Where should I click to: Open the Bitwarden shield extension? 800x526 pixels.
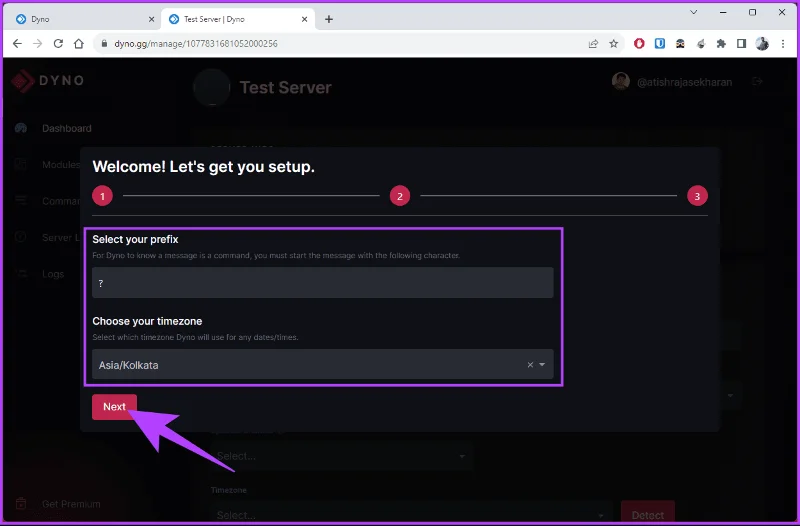(660, 44)
